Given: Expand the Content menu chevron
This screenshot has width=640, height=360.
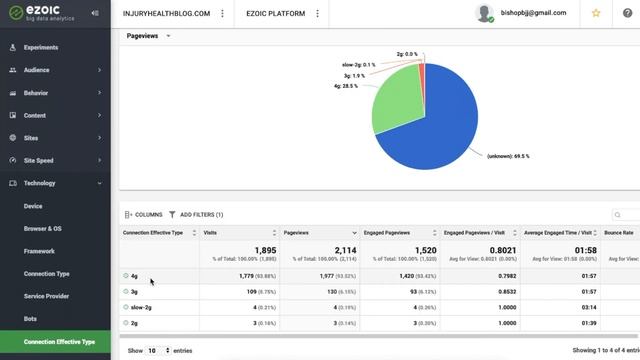Looking at the screenshot, I should pyautogui.click(x=99, y=116).
